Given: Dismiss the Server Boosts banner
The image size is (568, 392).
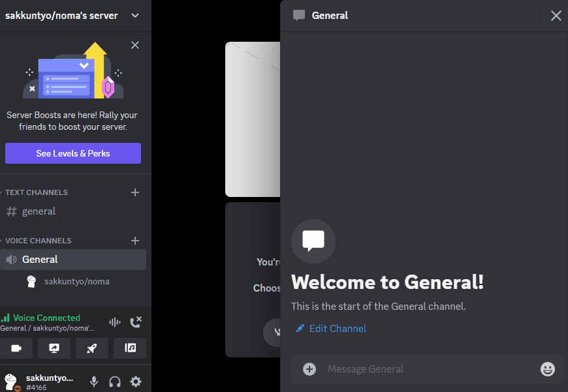Looking at the screenshot, I should click(x=135, y=45).
